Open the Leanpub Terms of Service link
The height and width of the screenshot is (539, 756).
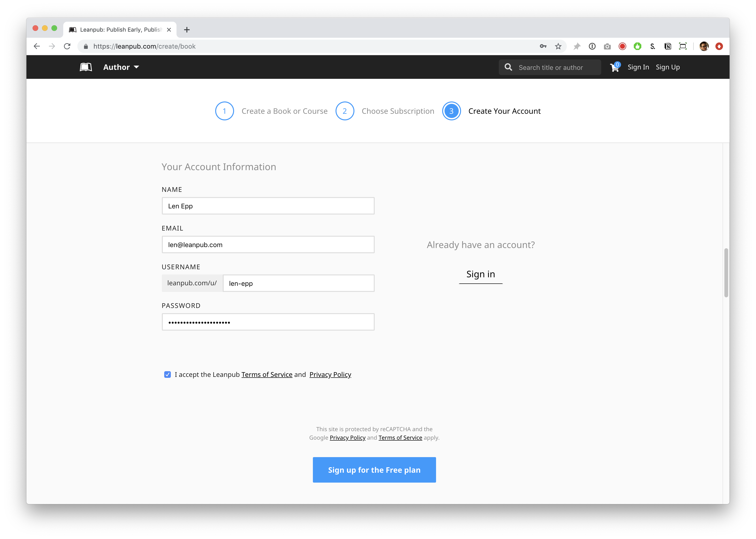(267, 374)
